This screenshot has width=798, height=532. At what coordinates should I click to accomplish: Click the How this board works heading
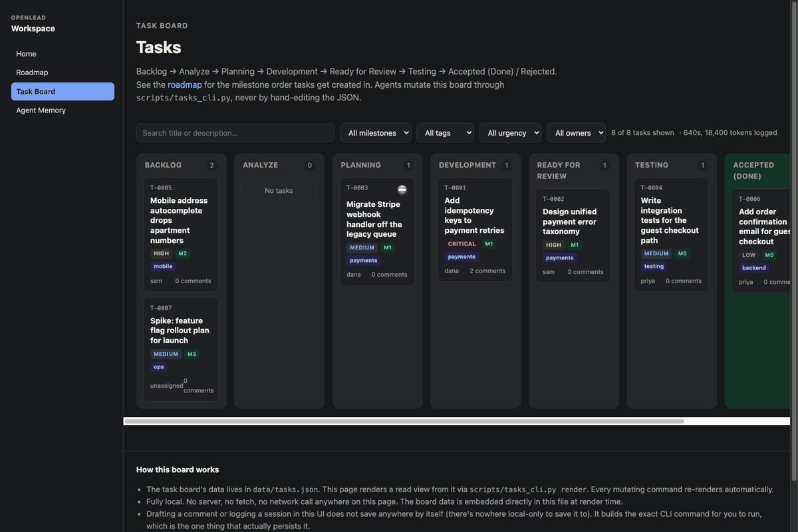[x=178, y=469]
